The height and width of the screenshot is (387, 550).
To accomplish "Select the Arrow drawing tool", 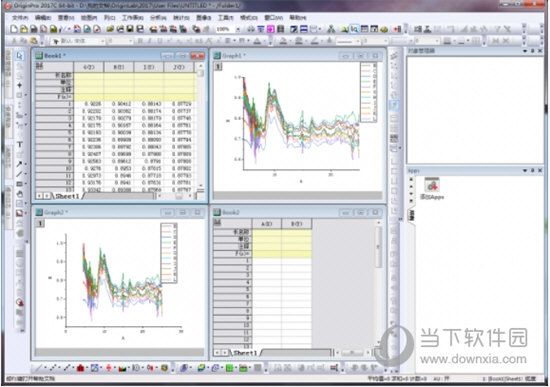I will [19, 164].
